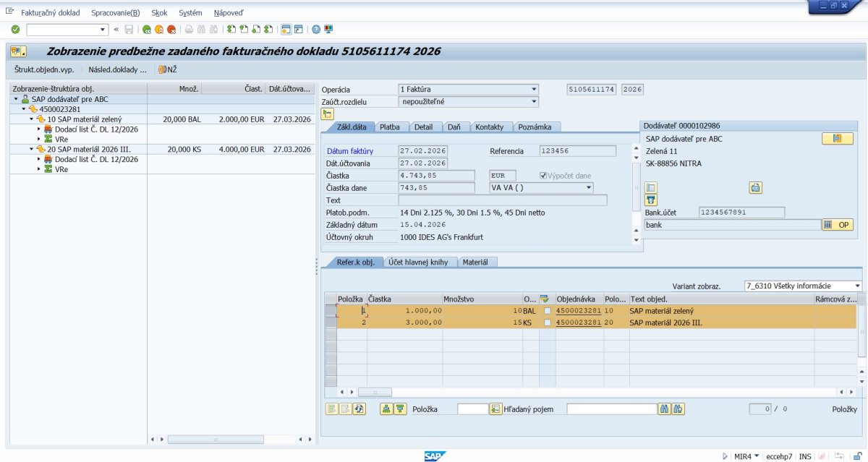Click the NŽ coins icon button

167,70
